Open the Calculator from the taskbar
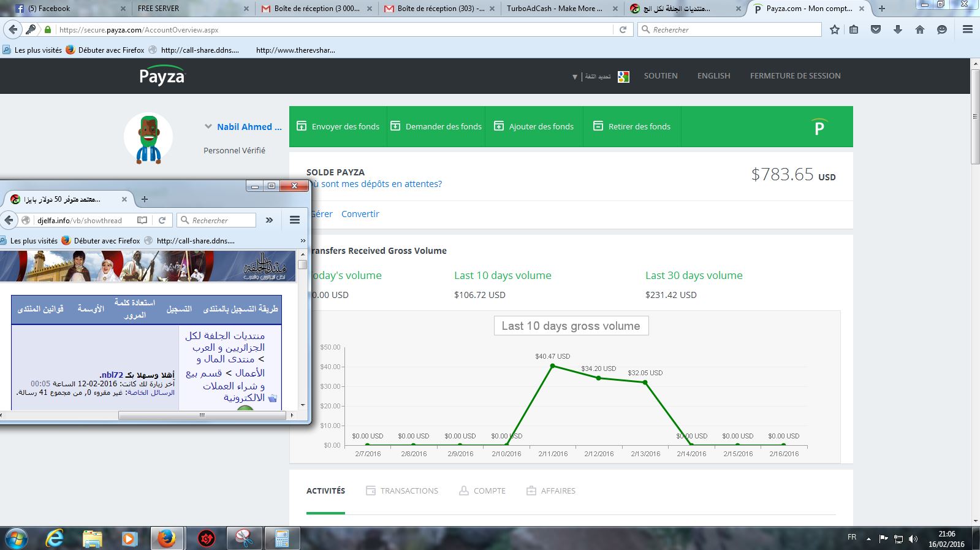The width and height of the screenshot is (980, 550). click(282, 538)
